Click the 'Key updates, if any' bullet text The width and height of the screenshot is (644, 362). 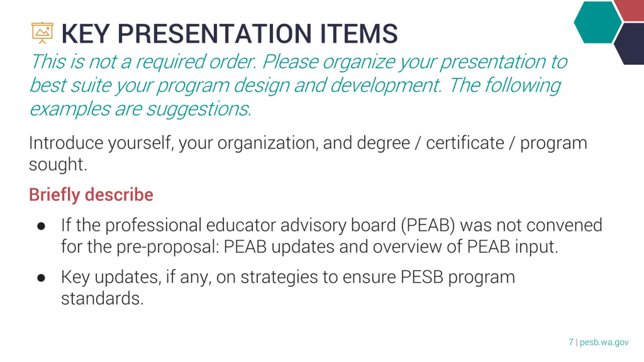pos(288,288)
